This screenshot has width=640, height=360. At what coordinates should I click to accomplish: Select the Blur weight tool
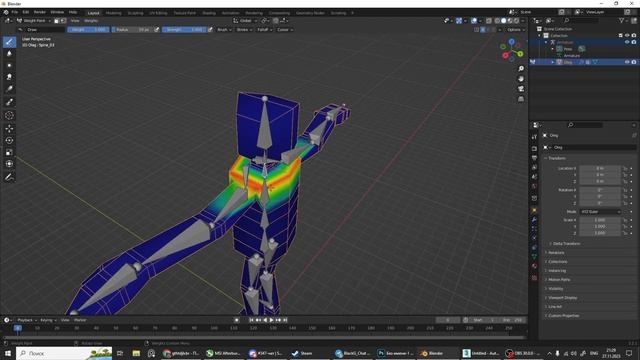pyautogui.click(x=9, y=53)
